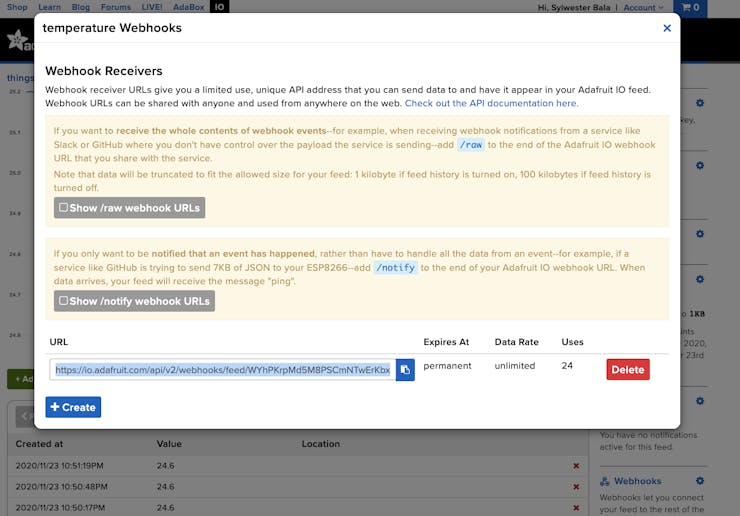Copy the webhook URL with clipboard icon
Image resolution: width=740 pixels, height=516 pixels.
[x=405, y=370]
